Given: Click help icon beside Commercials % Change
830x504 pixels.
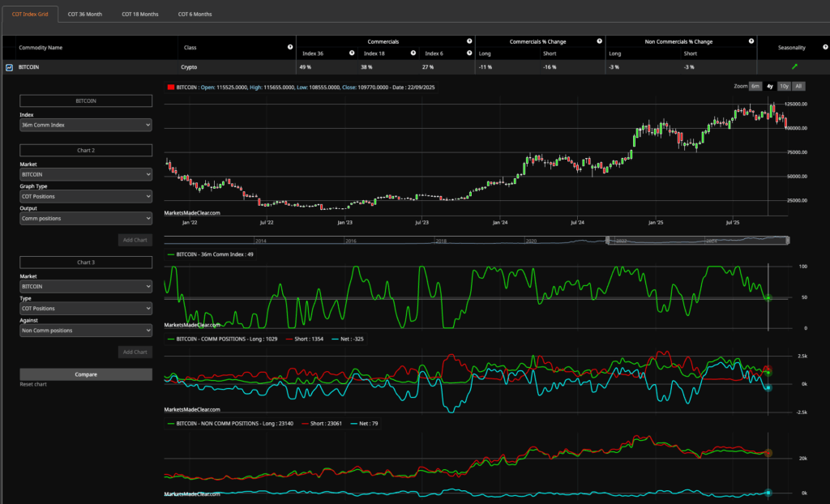Looking at the screenshot, I should [599, 41].
